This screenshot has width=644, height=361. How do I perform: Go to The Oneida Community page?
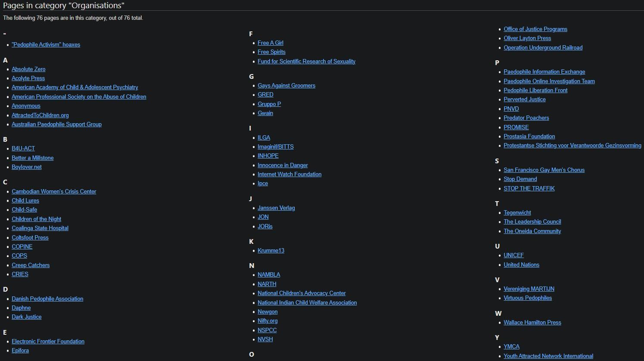click(532, 231)
